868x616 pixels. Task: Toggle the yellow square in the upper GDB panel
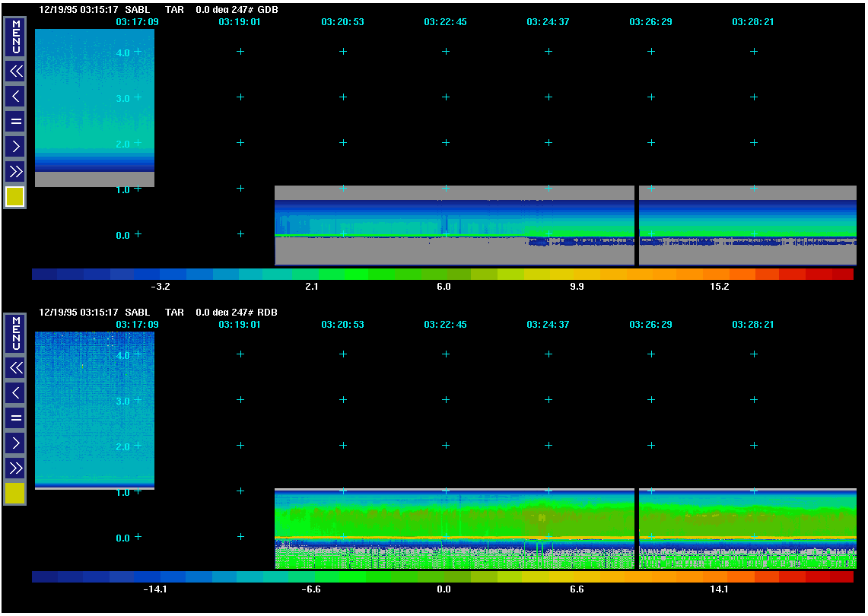coord(15,197)
